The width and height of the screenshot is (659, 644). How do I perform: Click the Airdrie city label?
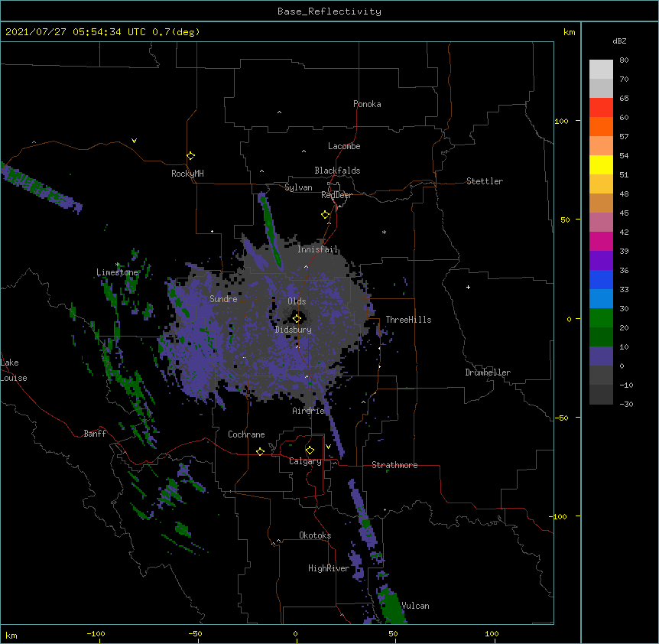[309, 411]
